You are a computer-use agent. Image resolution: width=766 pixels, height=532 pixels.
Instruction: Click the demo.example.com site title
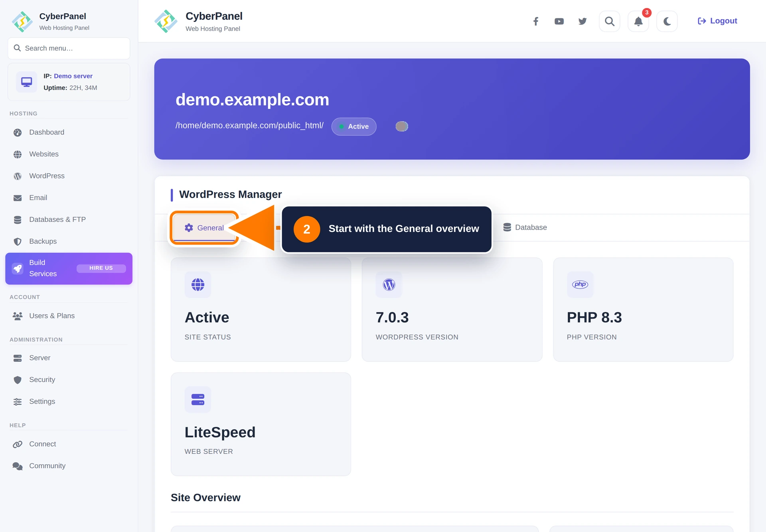[252, 100]
